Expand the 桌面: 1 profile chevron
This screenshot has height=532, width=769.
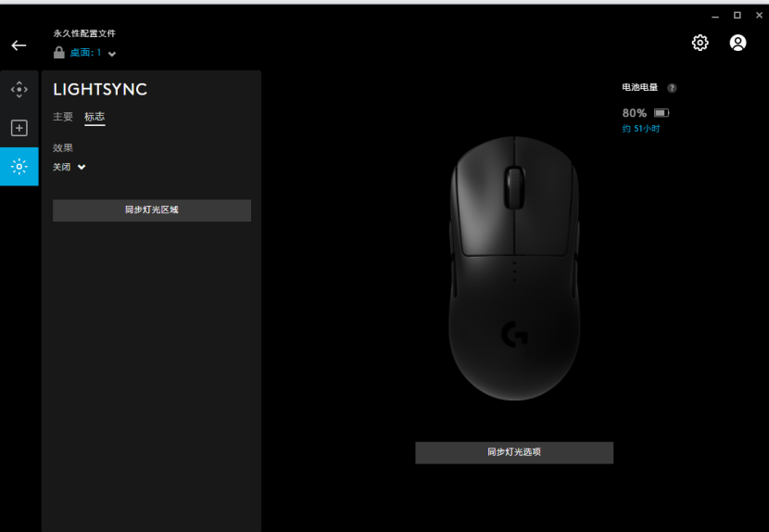pos(112,54)
